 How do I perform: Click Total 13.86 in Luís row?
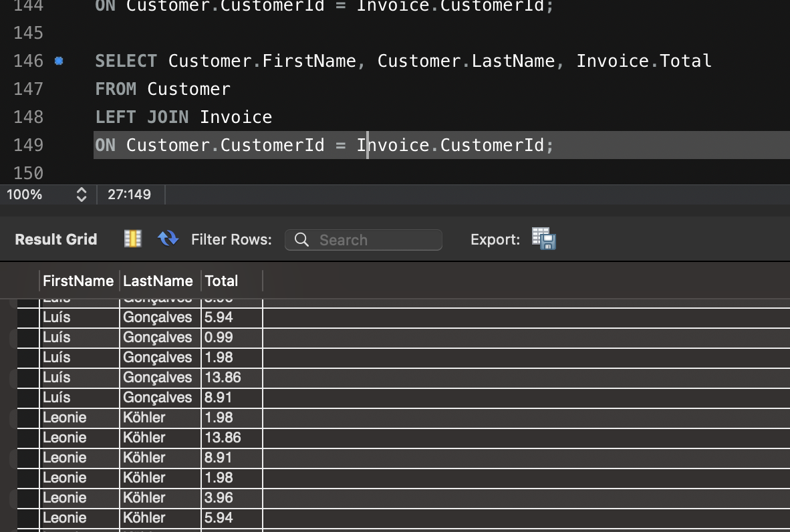pos(232,378)
